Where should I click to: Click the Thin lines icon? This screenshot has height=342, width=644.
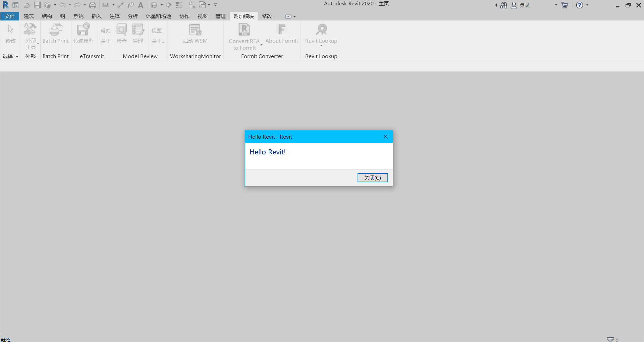[x=179, y=5]
